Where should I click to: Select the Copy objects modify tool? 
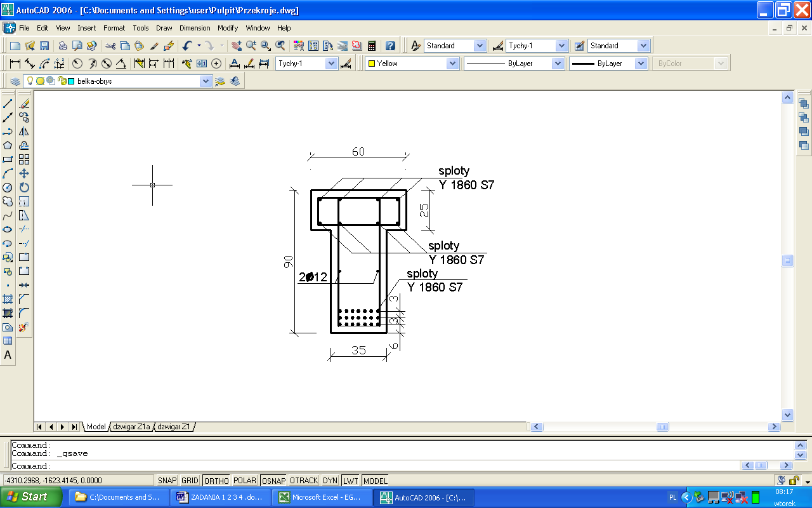pos(24,117)
